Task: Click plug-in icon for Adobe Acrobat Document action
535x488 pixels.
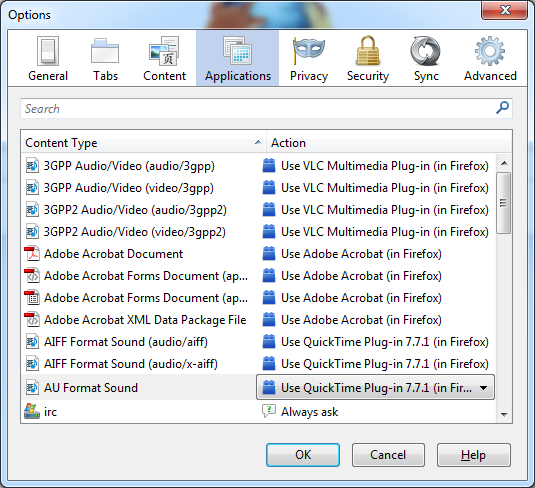Action: click(269, 253)
